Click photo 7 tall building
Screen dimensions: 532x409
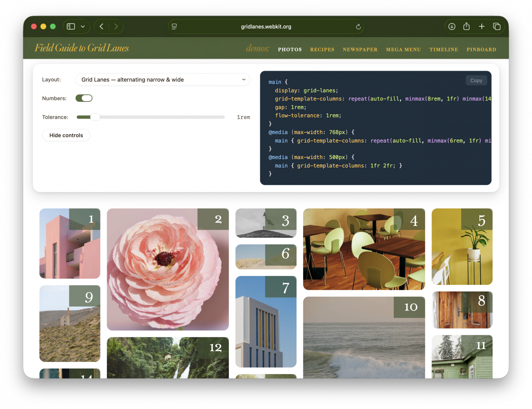(x=266, y=322)
